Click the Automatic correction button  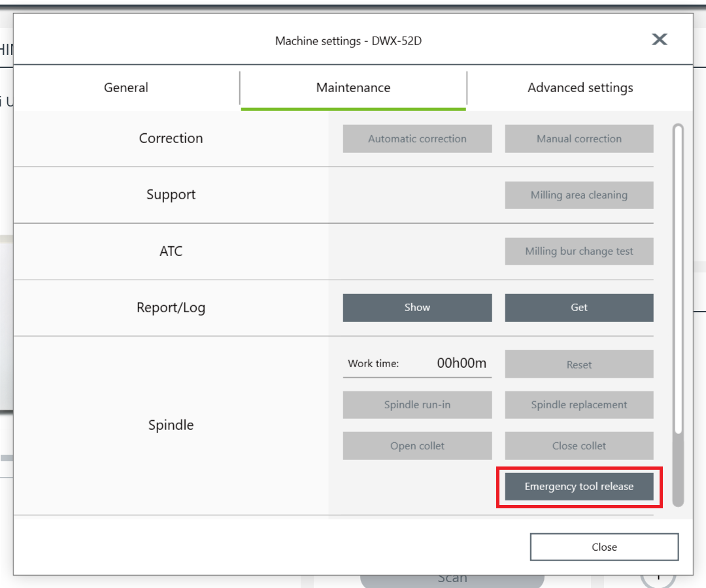coord(417,139)
